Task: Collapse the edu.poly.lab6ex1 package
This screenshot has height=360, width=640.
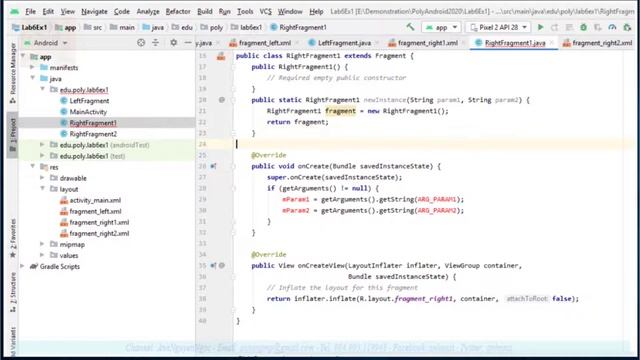Action: (x=42, y=89)
